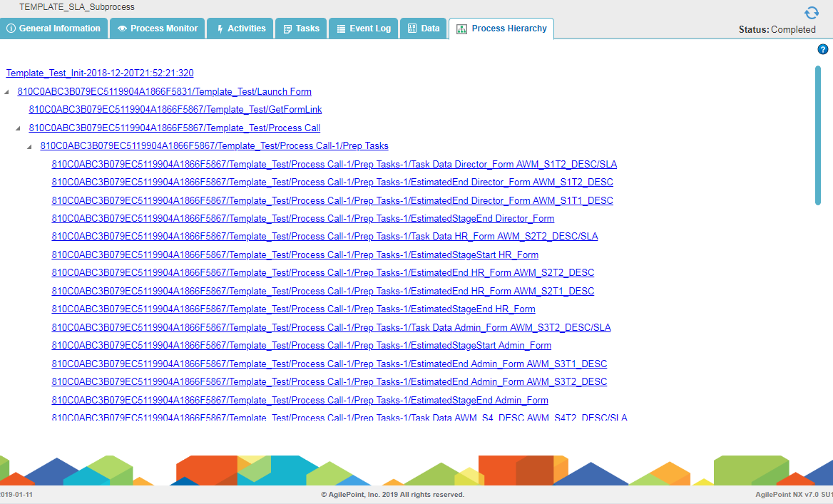Open the Template_Test_Init root process link
833x504 pixels.
[100, 73]
